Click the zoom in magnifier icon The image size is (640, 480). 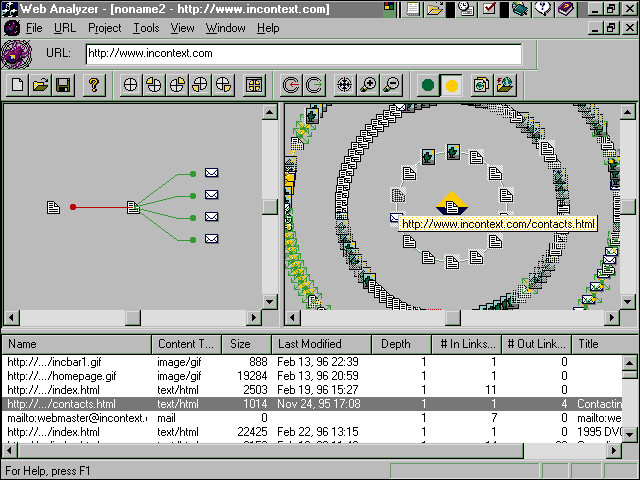368,85
